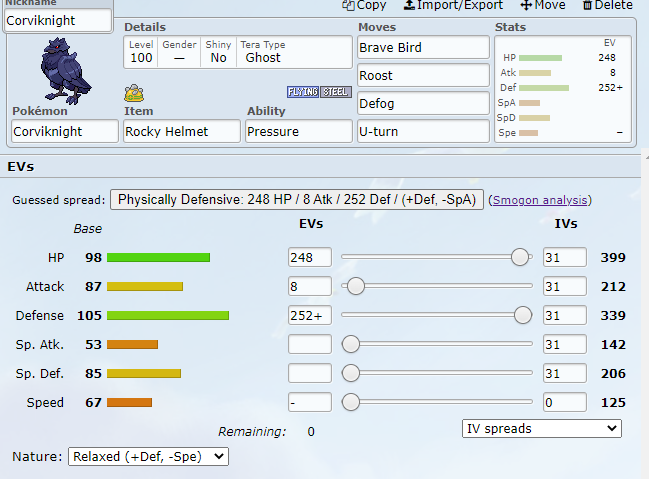The image size is (649, 479).
Task: Click the Speed final stat 125
Action: (x=613, y=402)
